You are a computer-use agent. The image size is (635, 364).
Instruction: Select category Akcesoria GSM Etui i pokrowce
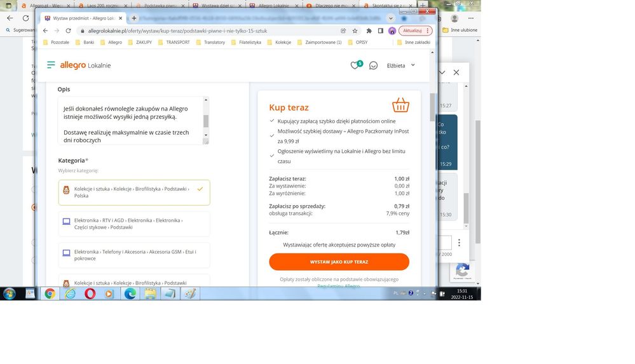[134, 255]
